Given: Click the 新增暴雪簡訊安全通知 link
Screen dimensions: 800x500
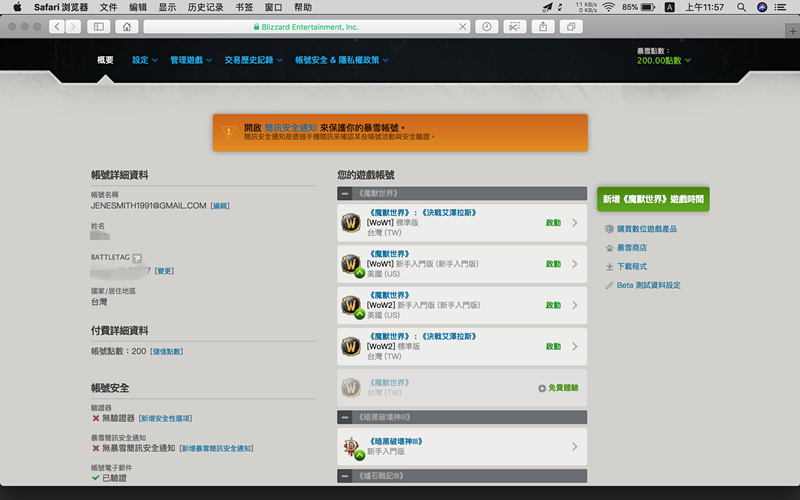Looking at the screenshot, I should [216, 448].
